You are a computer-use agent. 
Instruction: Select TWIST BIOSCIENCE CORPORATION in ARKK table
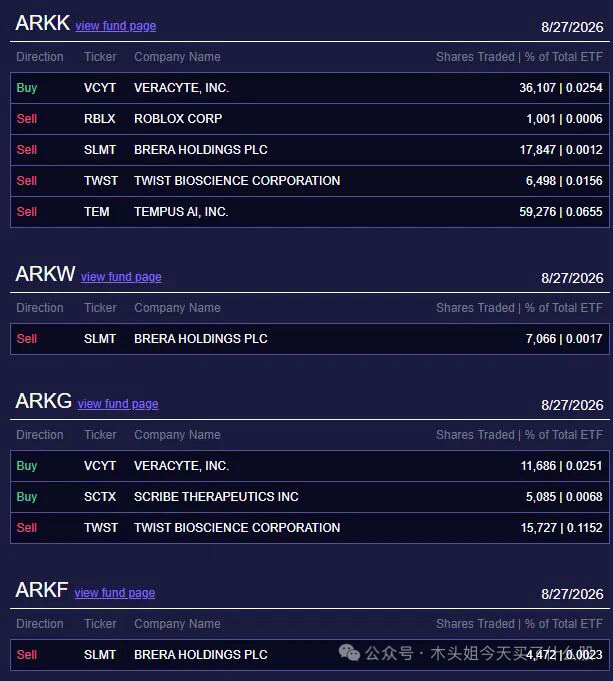(x=237, y=181)
